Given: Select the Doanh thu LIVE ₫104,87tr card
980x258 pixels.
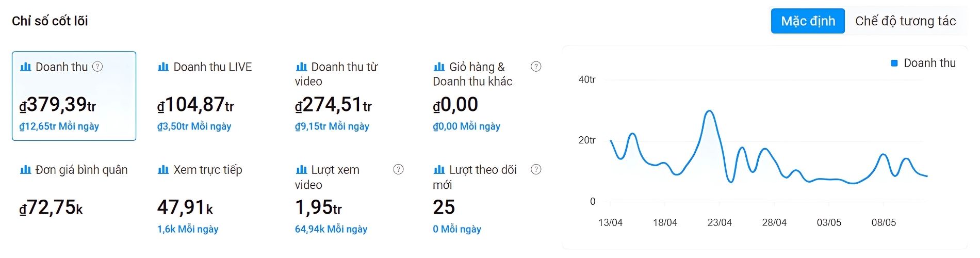Looking at the screenshot, I should (211, 96).
